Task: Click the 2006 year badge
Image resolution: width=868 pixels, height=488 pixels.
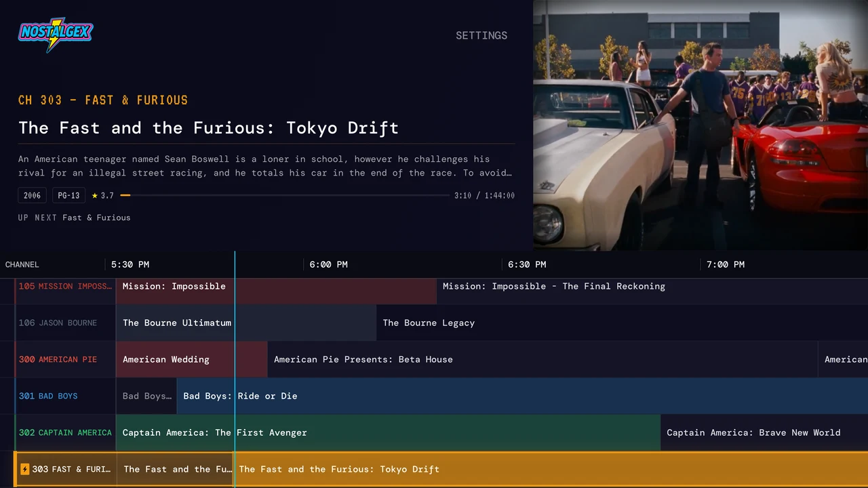Action: [x=32, y=195]
